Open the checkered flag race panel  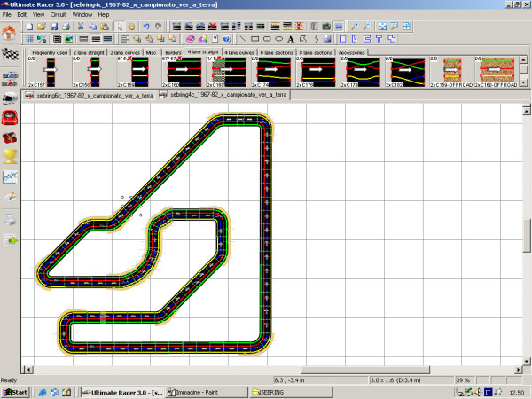pos(12,57)
